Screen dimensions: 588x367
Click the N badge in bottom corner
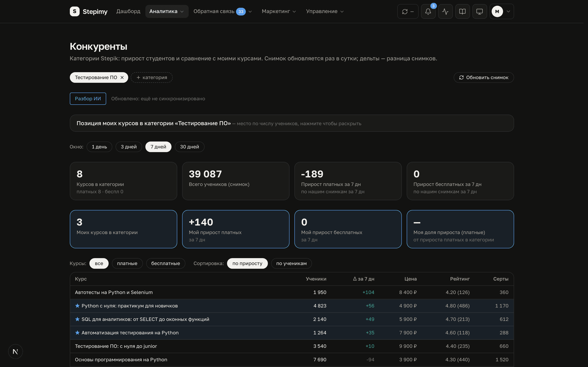pyautogui.click(x=15, y=351)
